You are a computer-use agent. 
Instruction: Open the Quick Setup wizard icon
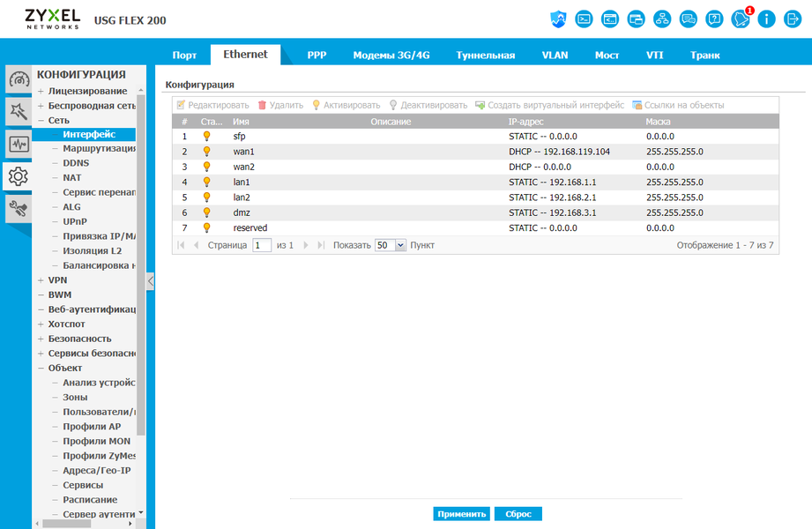click(x=19, y=111)
